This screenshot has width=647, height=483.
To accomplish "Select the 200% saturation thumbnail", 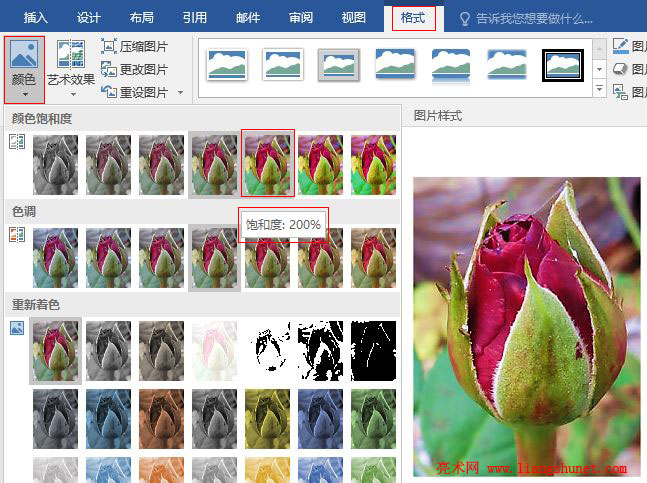I will coord(268,163).
